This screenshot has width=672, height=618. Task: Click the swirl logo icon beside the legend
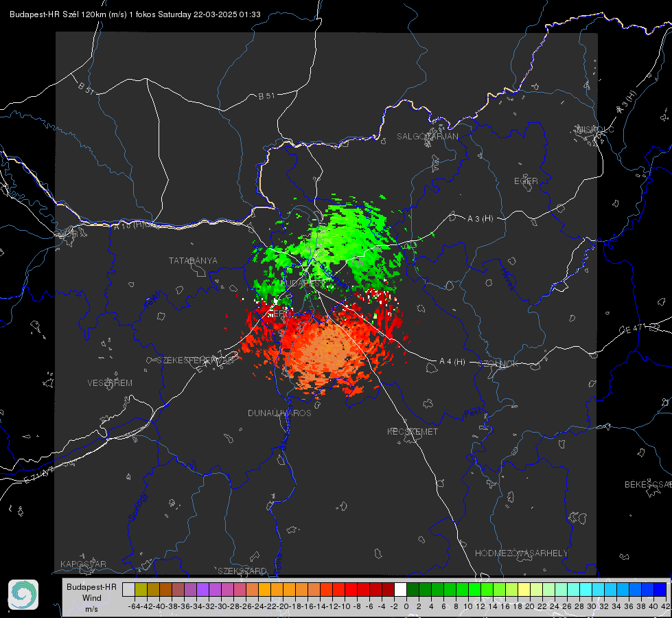23,595
